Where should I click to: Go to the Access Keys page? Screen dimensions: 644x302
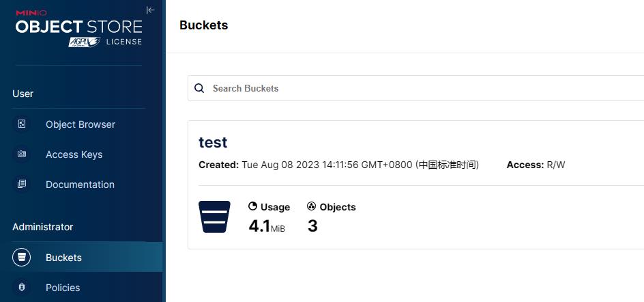tap(74, 154)
